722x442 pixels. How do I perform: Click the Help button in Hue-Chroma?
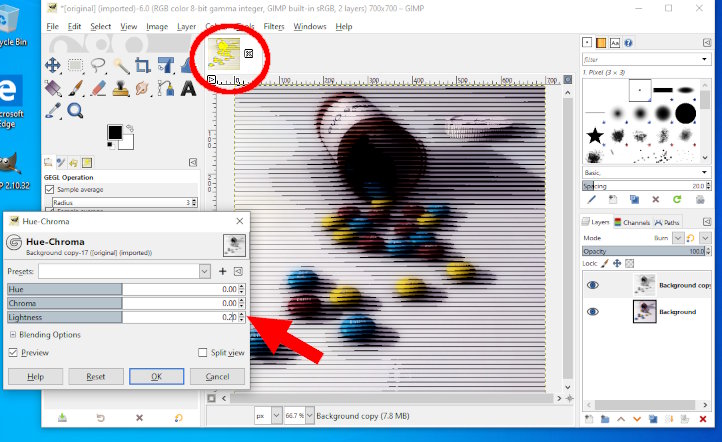click(x=35, y=377)
